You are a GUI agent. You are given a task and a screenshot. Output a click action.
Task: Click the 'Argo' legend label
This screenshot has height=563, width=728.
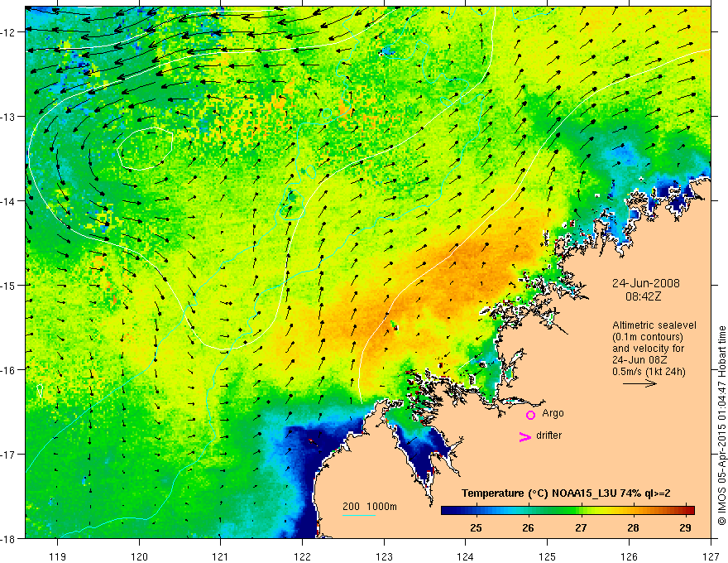pos(553,413)
